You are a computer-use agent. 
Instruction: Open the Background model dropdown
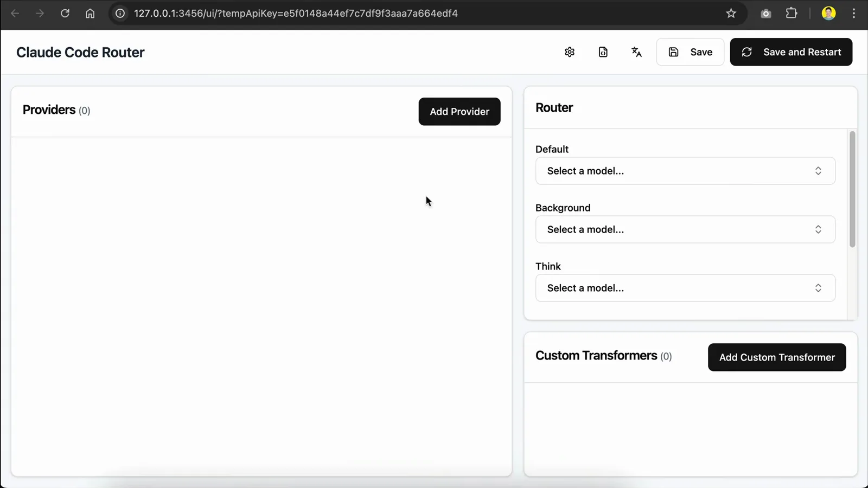click(x=685, y=229)
